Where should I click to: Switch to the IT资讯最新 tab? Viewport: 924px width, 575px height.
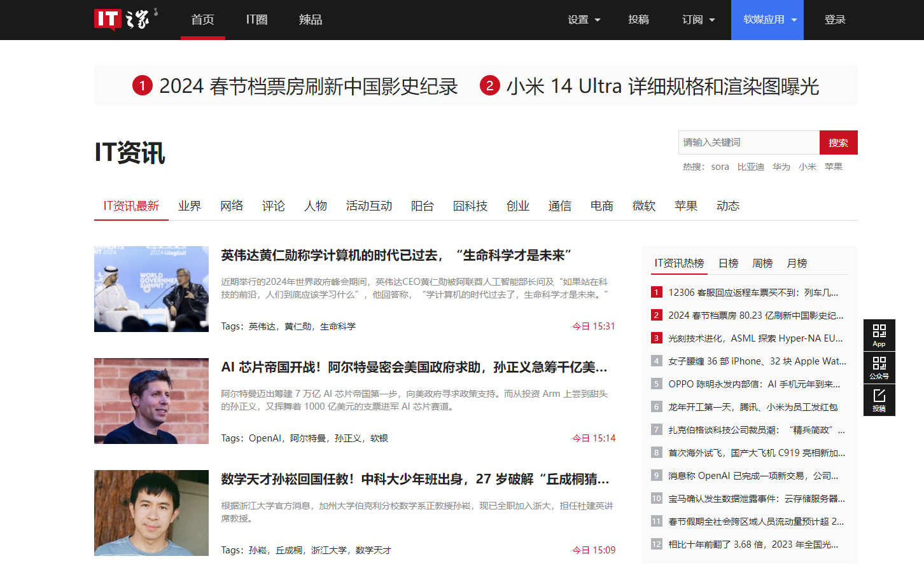pos(131,206)
